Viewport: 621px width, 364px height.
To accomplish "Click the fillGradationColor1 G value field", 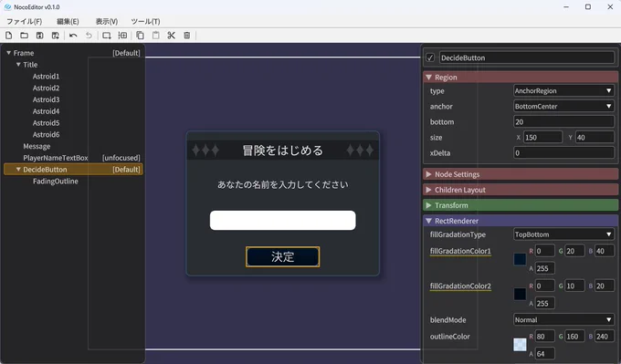I will (x=574, y=251).
